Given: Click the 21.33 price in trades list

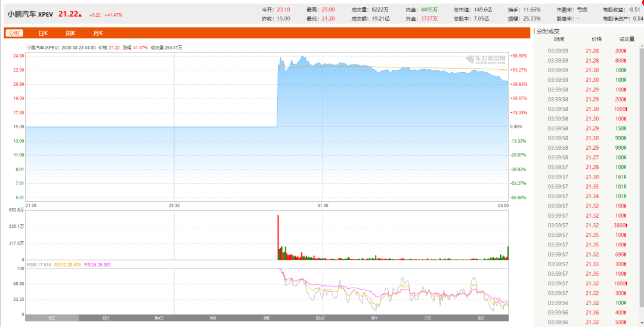Looking at the screenshot, I should tap(592, 264).
